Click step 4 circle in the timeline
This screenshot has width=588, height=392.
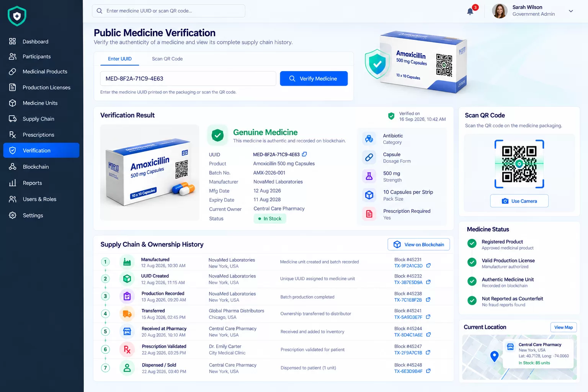(105, 314)
